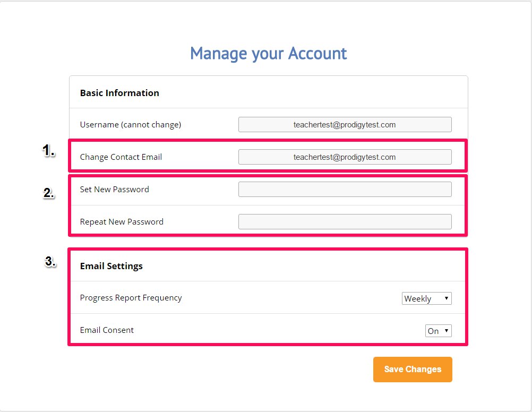Click the annotation number 1 marker
The width and height of the screenshot is (532, 412).
[49, 150]
